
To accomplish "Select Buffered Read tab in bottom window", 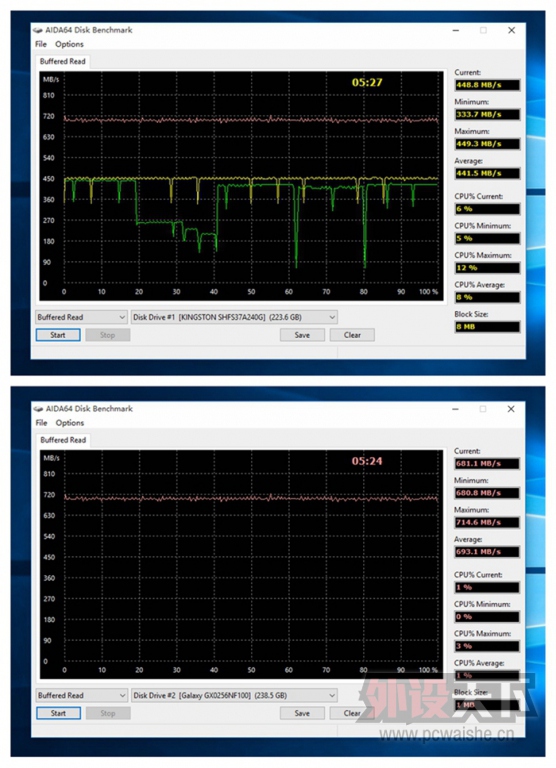I will [63, 440].
